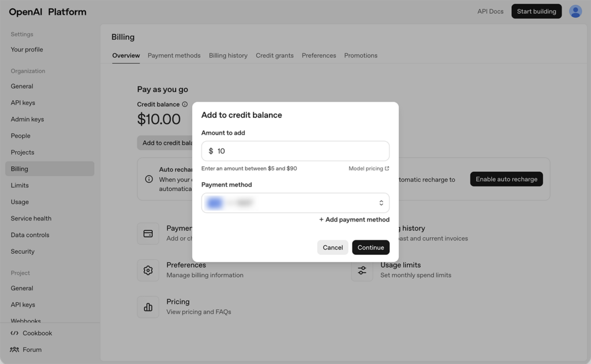Select the Credit grants tab
Image resolution: width=591 pixels, height=364 pixels.
274,55
